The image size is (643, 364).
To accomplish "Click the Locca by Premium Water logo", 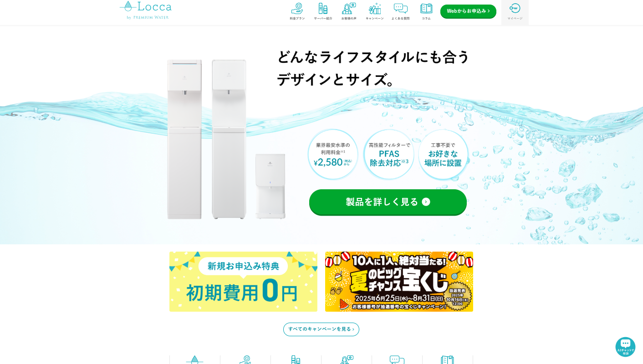I will pos(146,10).
